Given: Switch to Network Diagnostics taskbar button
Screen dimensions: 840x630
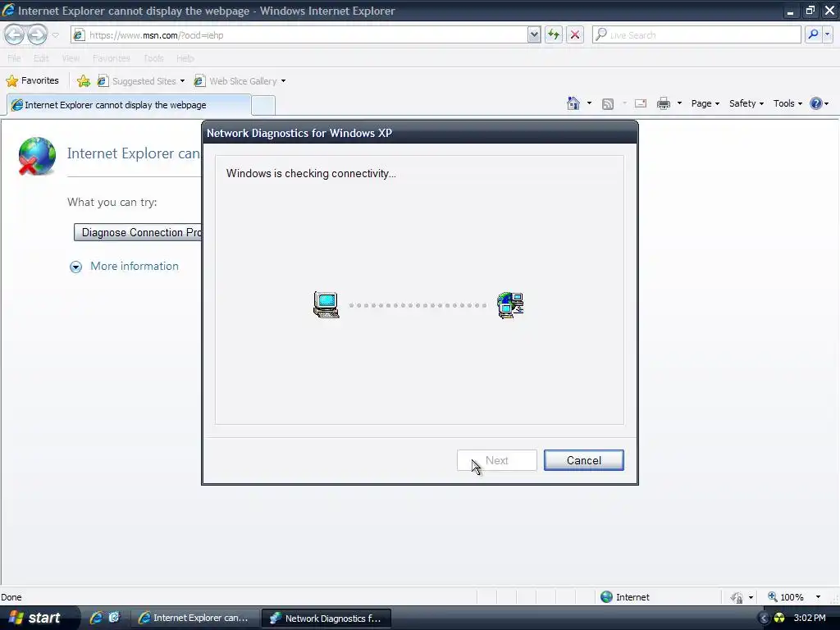Looking at the screenshot, I should [x=326, y=618].
